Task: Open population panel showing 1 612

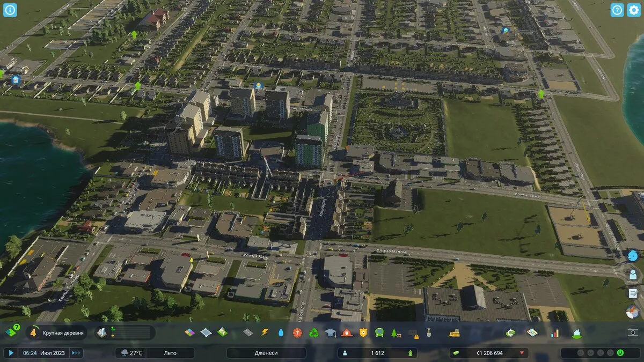Action: tap(377, 353)
